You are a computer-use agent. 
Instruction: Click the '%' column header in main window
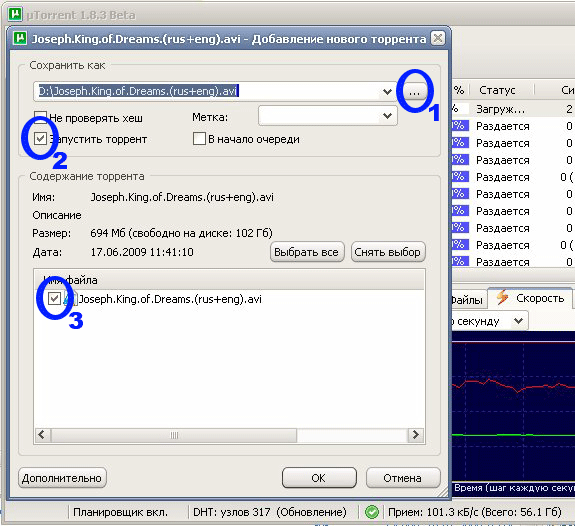(x=459, y=90)
